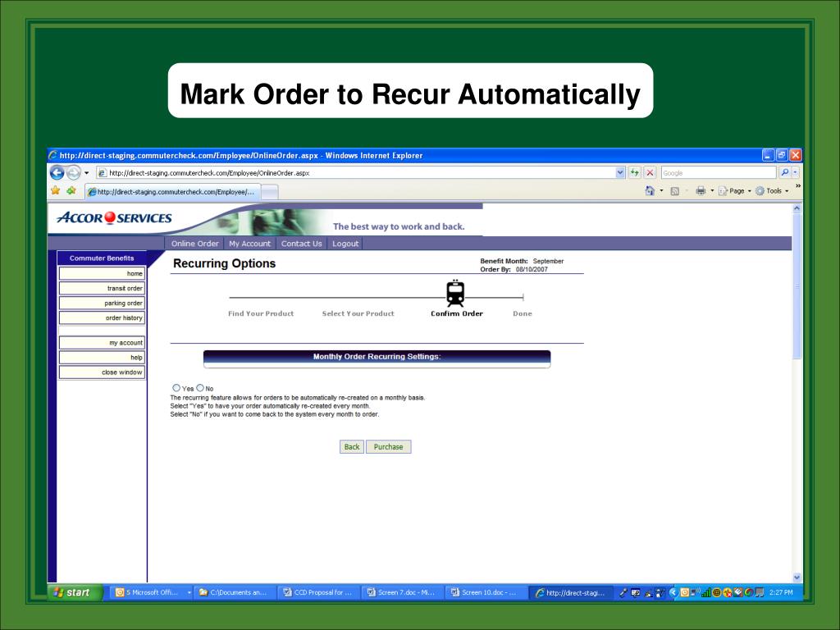The height and width of the screenshot is (630, 840).
Task: Open the My Account menu item
Action: click(x=249, y=244)
